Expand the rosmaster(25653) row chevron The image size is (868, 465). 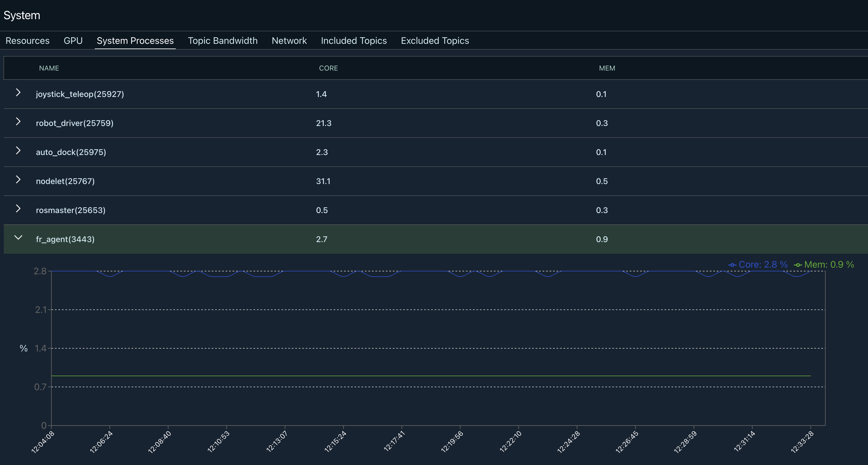18,209
